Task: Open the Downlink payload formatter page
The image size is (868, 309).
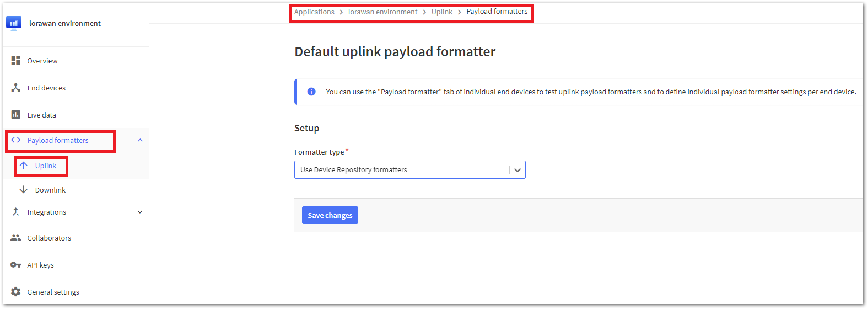Action: click(x=50, y=190)
